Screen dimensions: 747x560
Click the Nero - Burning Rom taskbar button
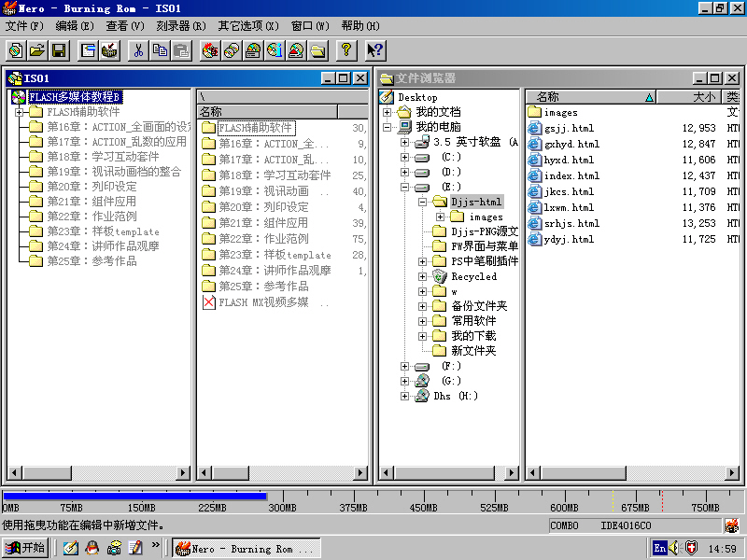tap(247, 549)
